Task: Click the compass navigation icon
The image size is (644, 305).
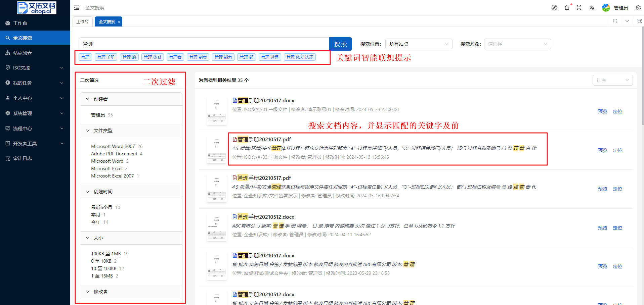Action: click(554, 8)
